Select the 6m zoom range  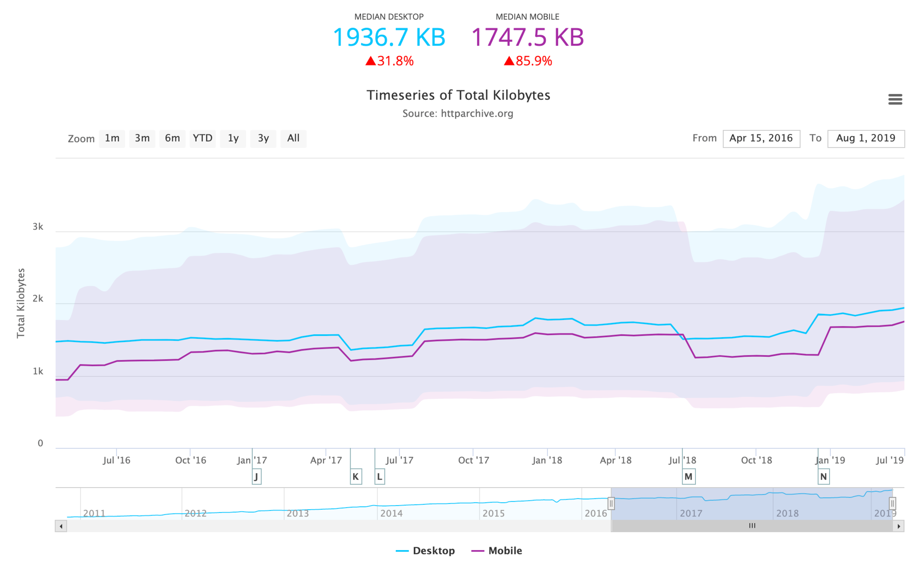(x=172, y=138)
